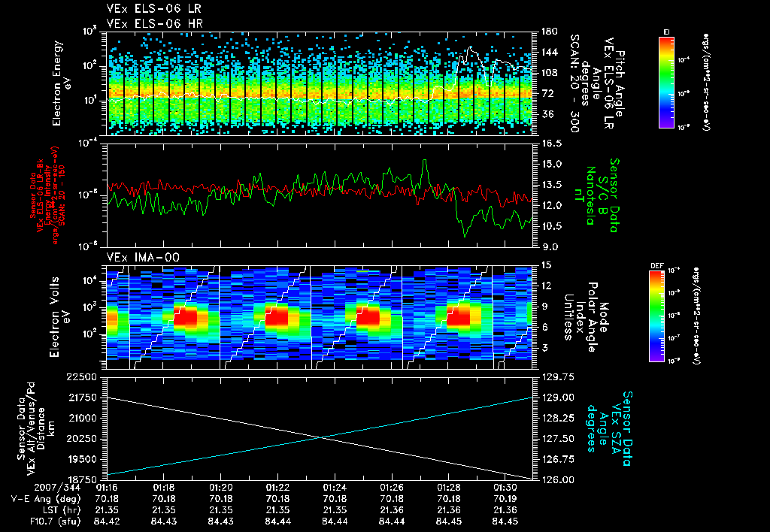
Task: Click the '01:20' time tick label
Action: 220,488
